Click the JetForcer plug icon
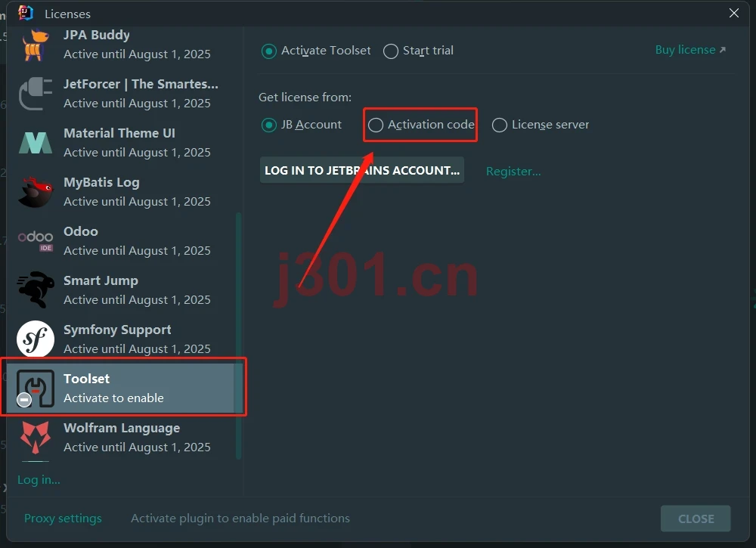 pyautogui.click(x=36, y=94)
